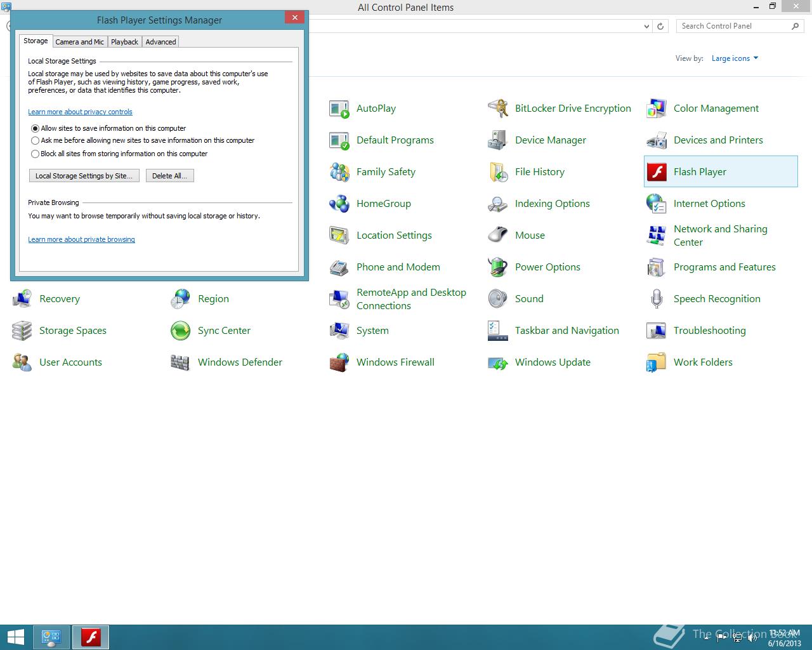The width and height of the screenshot is (812, 650).
Task: Open the Mouse icon
Action: 498,235
